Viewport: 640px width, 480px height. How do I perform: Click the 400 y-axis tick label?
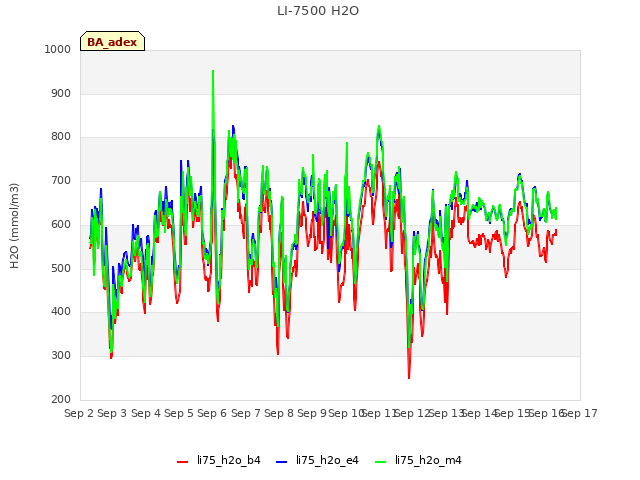coord(61,311)
